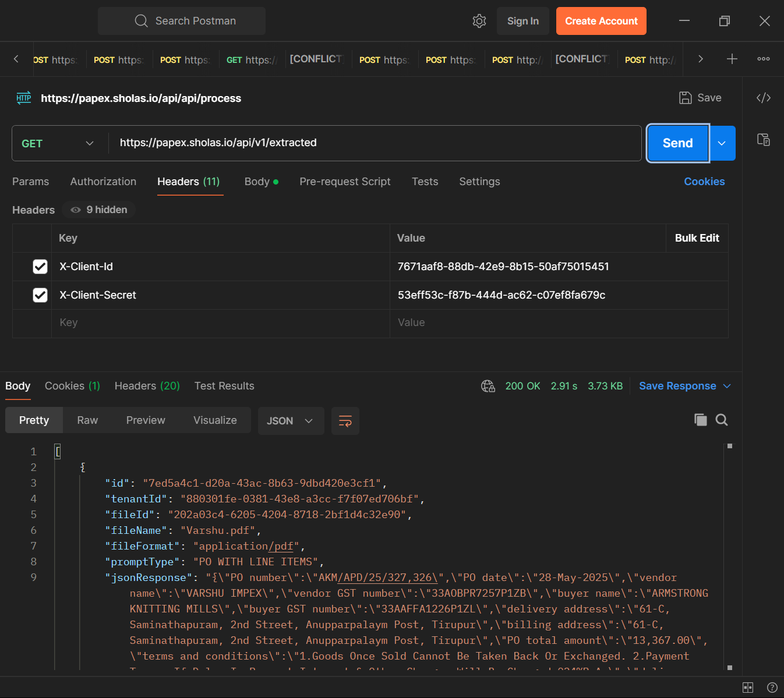784x698 pixels.
Task: Click the search magnifier icon in Search Postman
Action: [x=141, y=21]
